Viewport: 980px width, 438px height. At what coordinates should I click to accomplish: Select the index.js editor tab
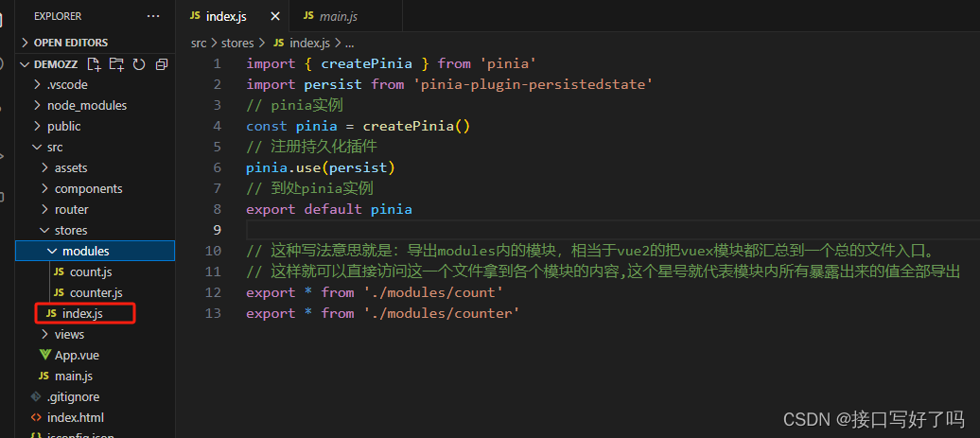225,16
